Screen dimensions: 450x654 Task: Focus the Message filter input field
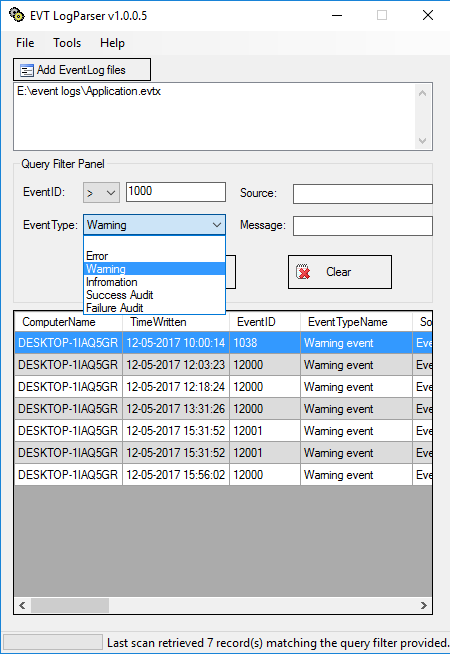[362, 226]
